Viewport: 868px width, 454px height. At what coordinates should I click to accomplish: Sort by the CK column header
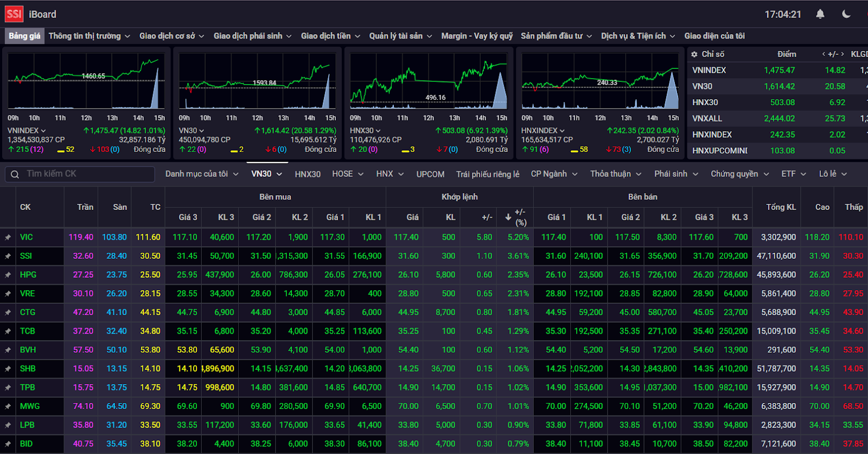tap(25, 207)
